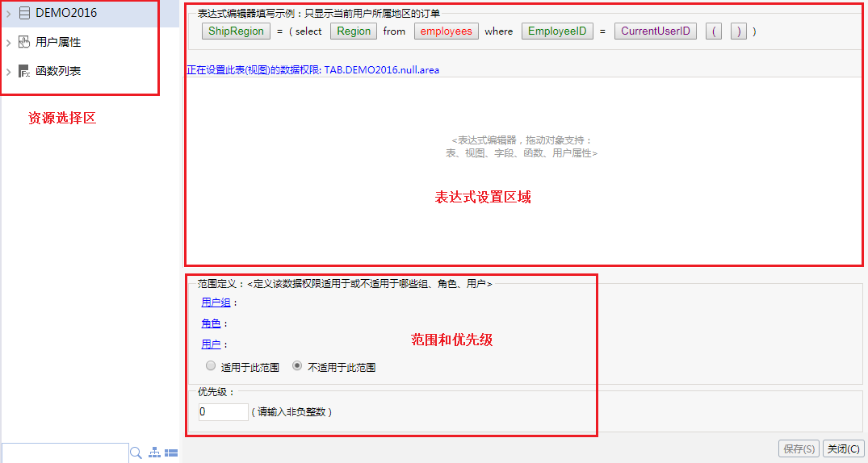This screenshot has width=868, height=463.
Task: Click the 用户属性 user property icon
Action: [x=24, y=42]
